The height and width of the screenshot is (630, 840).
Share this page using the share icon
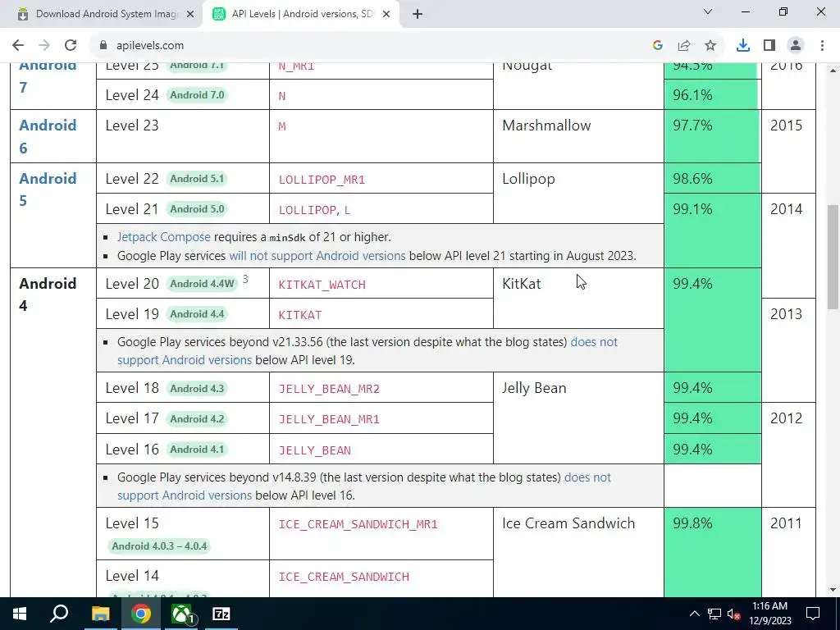[x=684, y=46]
